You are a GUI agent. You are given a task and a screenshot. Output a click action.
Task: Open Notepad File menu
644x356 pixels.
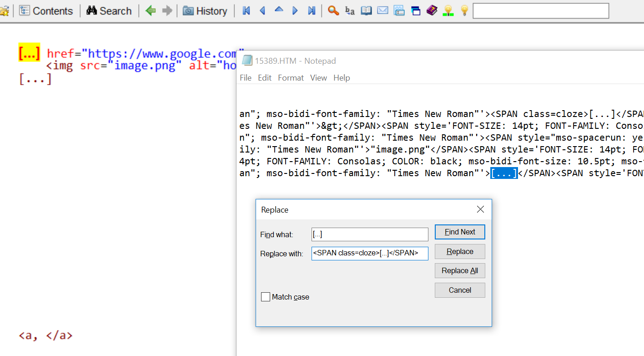[246, 78]
